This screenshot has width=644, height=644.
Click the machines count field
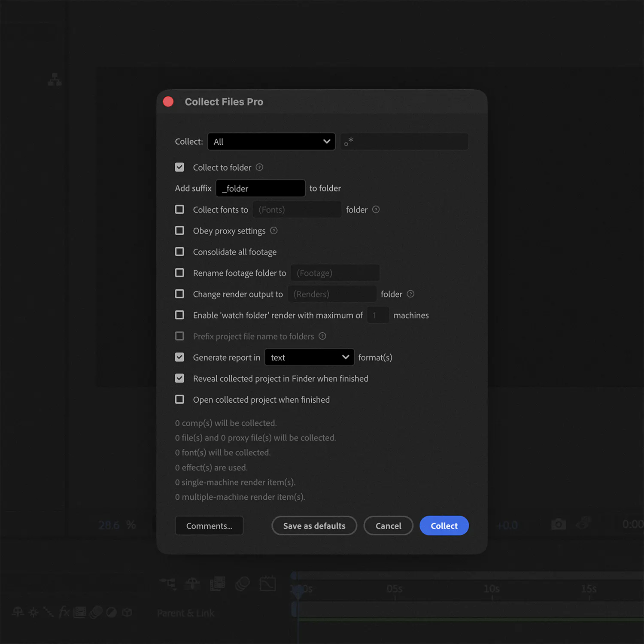[x=378, y=315]
